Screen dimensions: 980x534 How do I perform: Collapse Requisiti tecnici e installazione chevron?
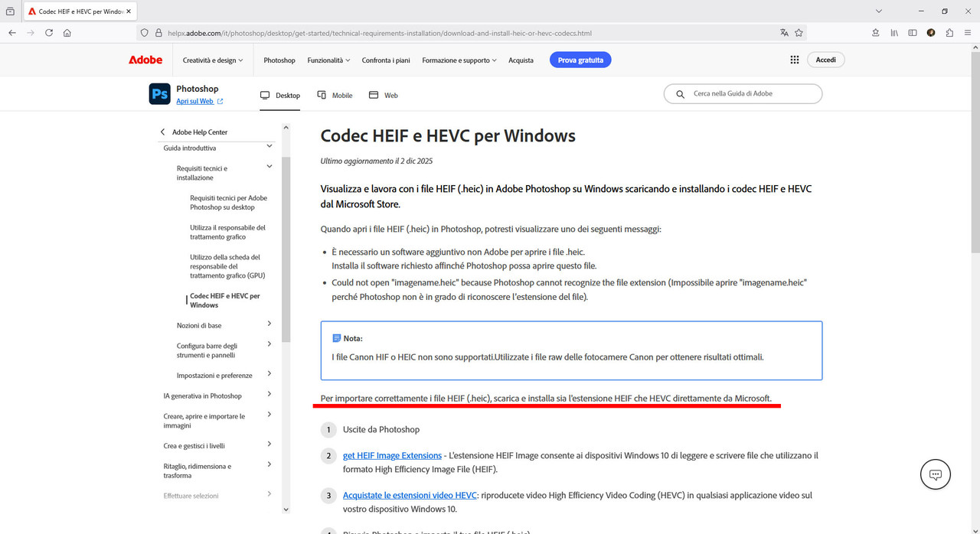click(269, 166)
